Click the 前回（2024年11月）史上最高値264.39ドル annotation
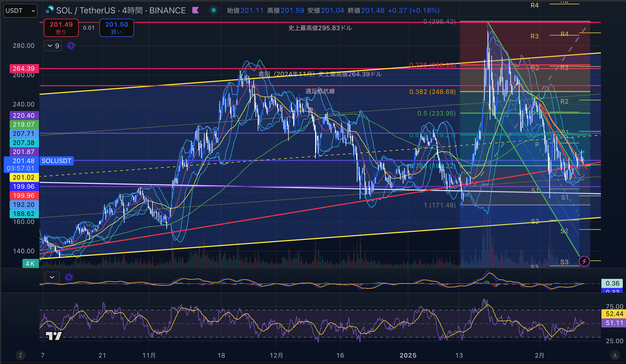This screenshot has width=626, height=364. [x=320, y=74]
